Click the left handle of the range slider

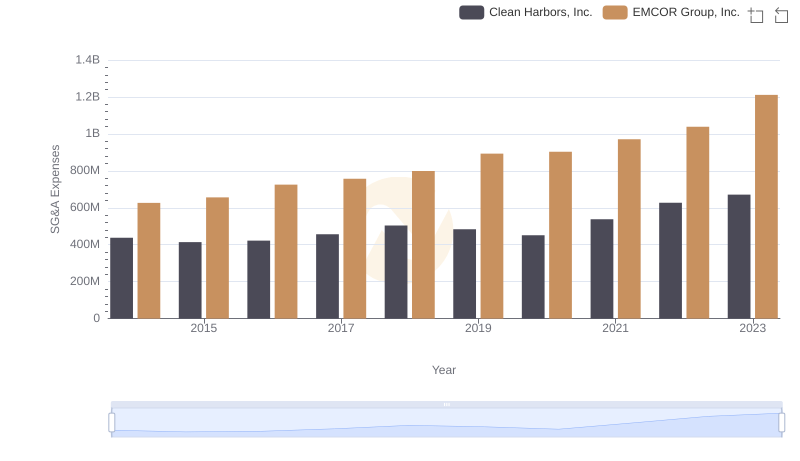[112, 423]
